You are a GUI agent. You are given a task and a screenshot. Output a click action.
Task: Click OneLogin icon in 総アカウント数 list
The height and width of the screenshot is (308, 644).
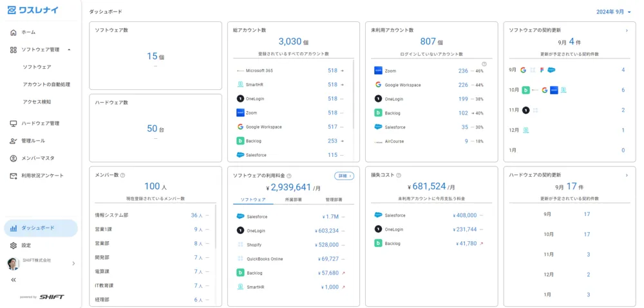[x=240, y=98]
